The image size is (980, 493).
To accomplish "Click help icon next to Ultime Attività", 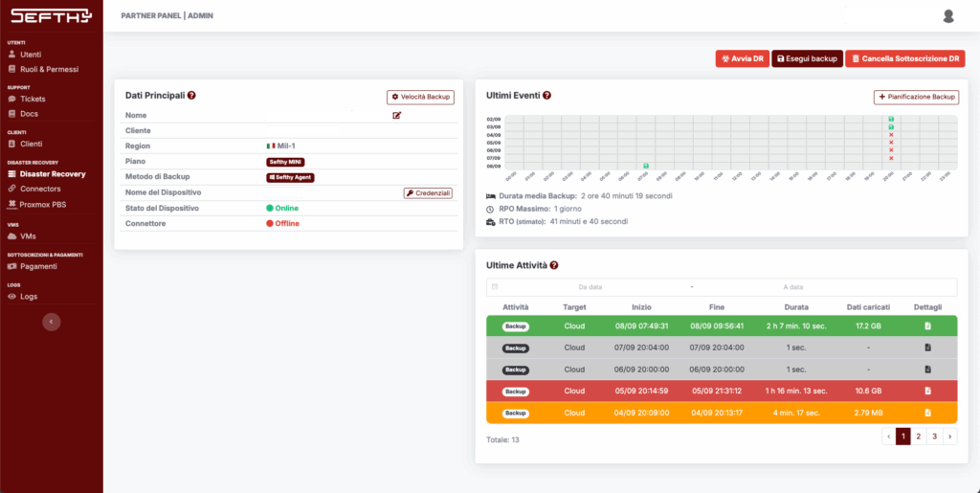I will coord(554,265).
